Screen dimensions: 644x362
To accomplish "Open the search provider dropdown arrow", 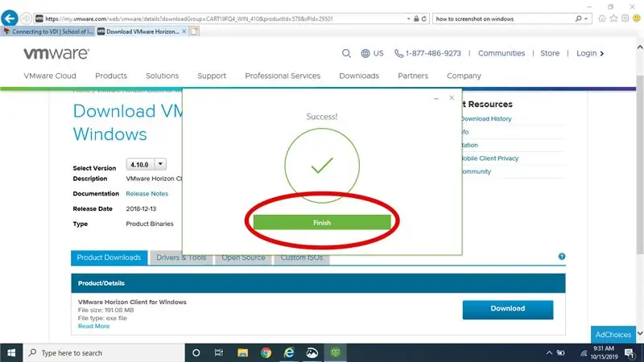I will click(586, 19).
